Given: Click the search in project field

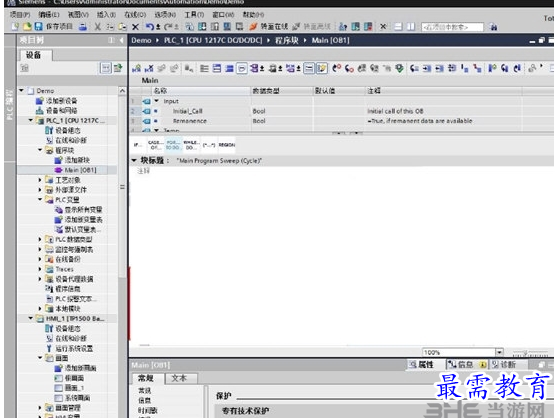Looking at the screenshot, I should coord(452,27).
